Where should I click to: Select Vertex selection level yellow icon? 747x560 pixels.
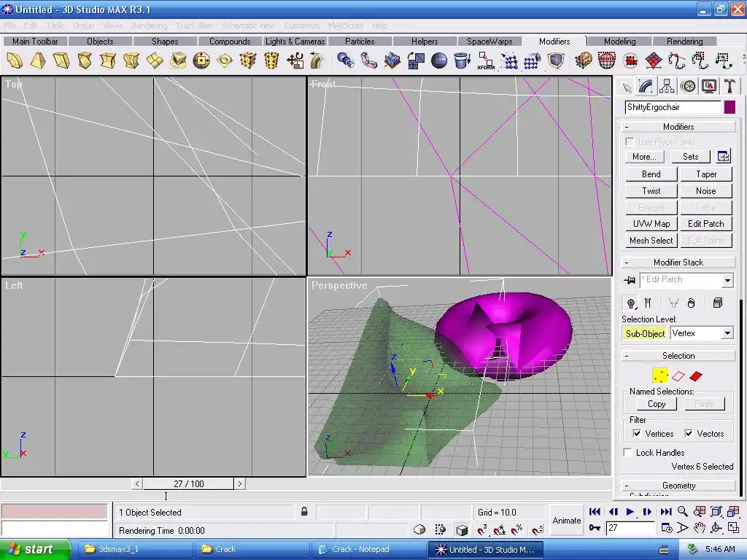coord(660,376)
